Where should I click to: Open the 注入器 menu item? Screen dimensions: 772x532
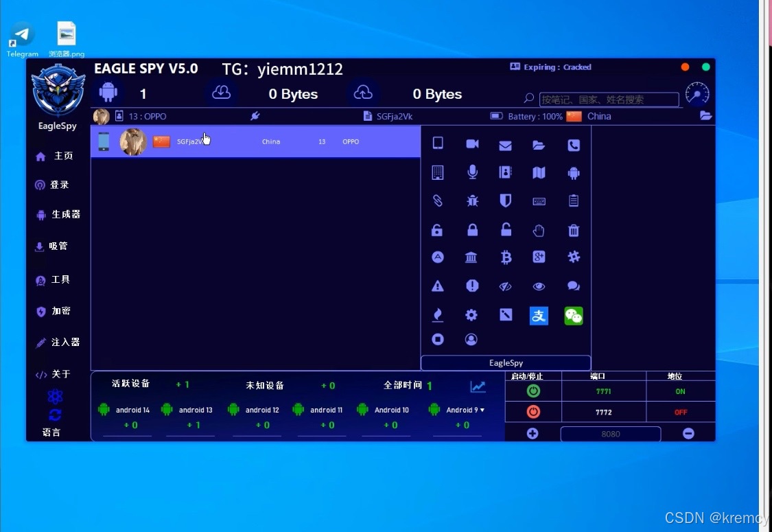pos(58,343)
